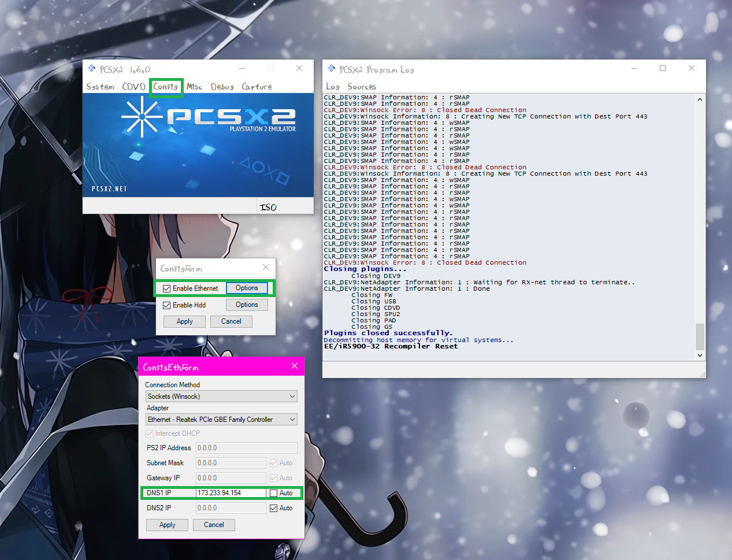732x560 pixels.
Task: Open the Misc menu
Action: (194, 87)
